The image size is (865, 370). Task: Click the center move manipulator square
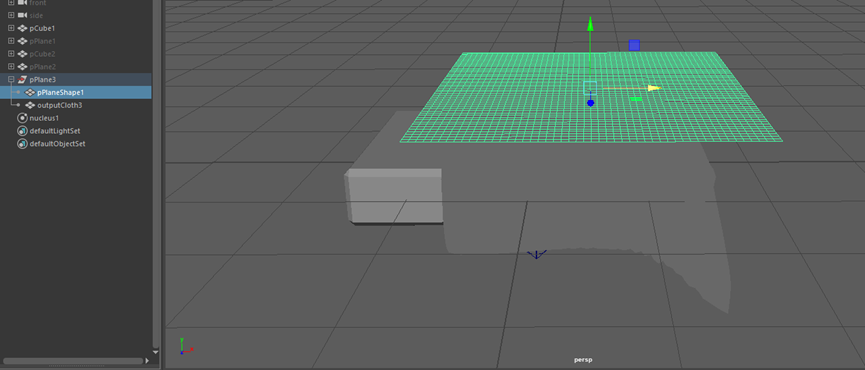click(590, 88)
